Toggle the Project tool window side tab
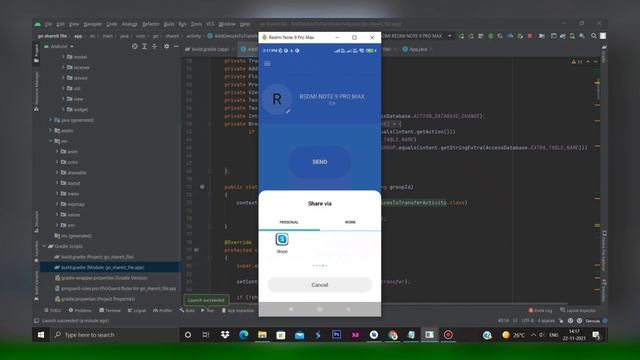The width and height of the screenshot is (640, 360). (36, 54)
